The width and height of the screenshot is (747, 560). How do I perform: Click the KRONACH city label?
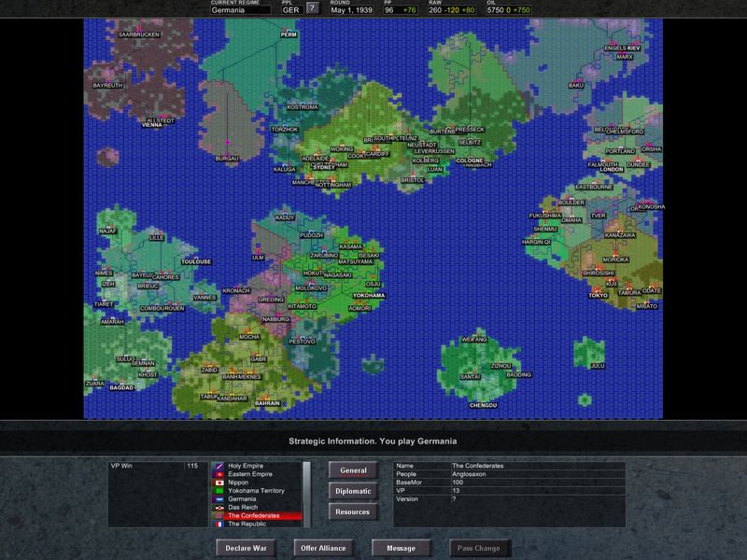coord(236,291)
